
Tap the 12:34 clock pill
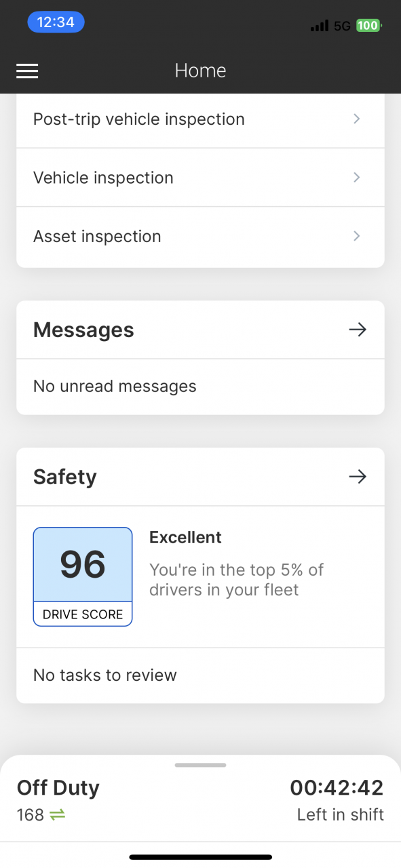pyautogui.click(x=56, y=22)
